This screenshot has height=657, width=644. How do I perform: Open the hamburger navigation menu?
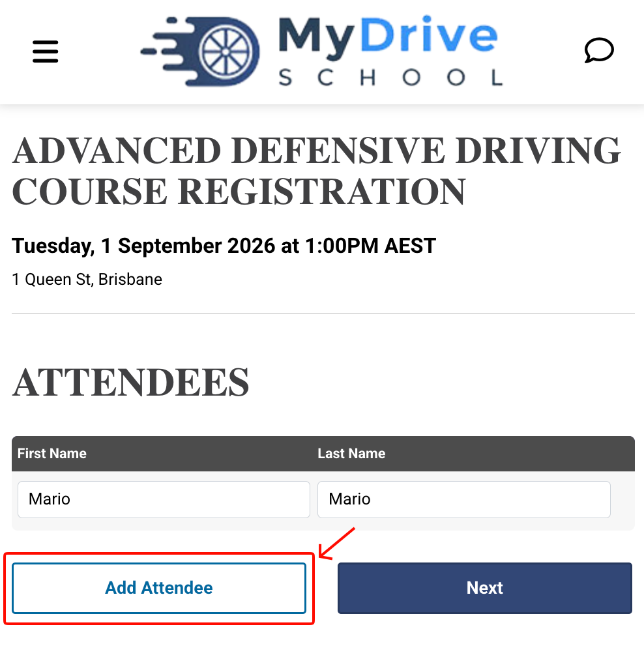tap(45, 51)
